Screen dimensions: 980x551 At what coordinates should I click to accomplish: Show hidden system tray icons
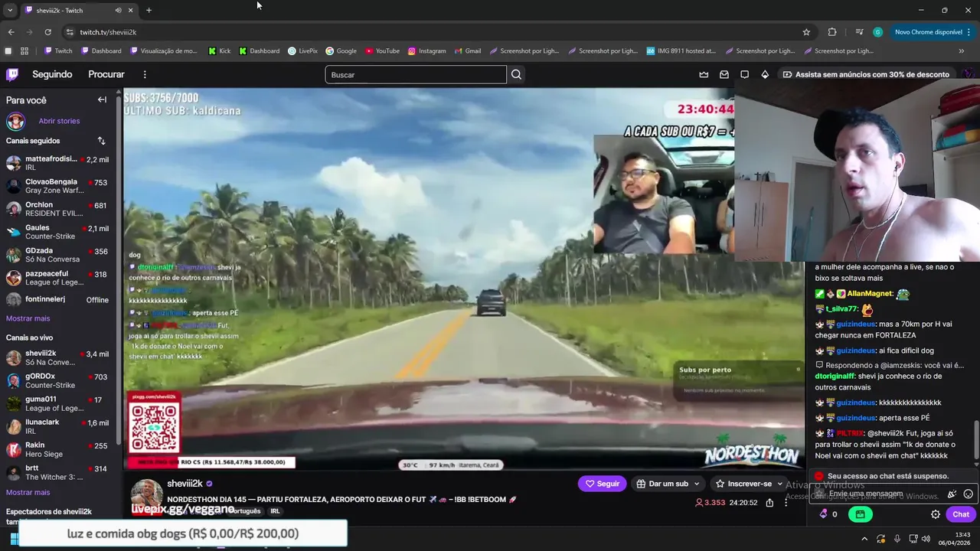click(x=864, y=539)
